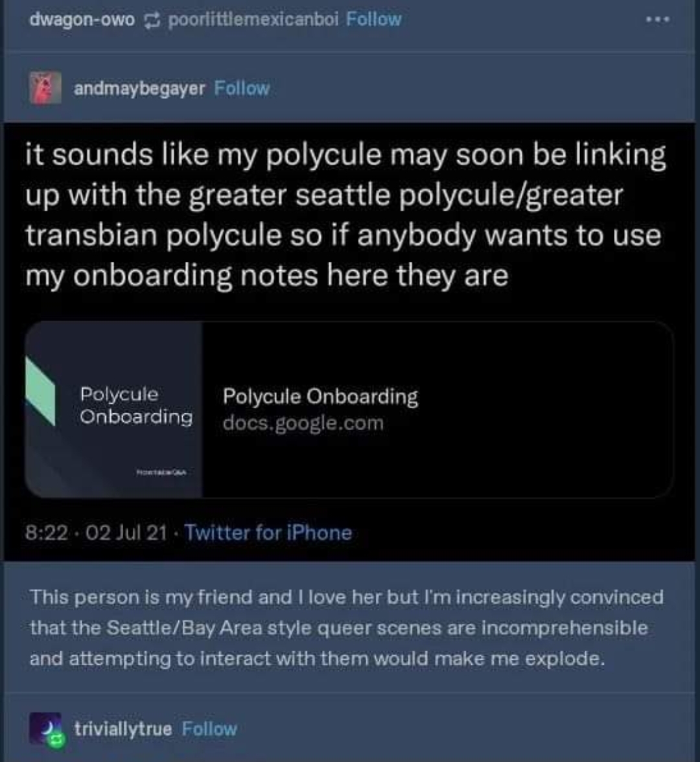Click the tweet text about the polycule
700x762 pixels.
point(345,215)
